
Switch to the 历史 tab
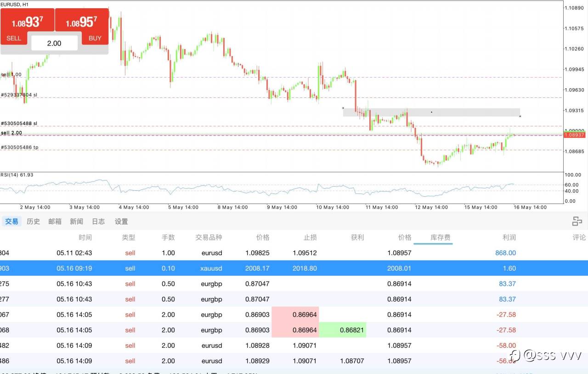[33, 221]
